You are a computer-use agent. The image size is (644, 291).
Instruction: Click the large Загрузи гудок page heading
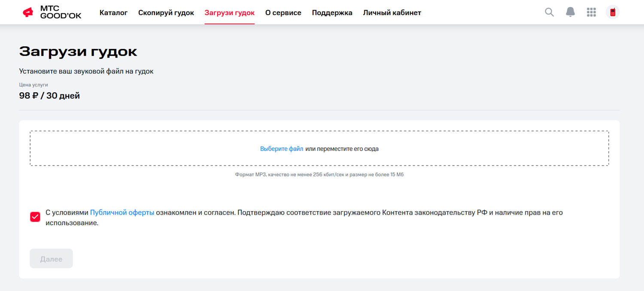78,52
